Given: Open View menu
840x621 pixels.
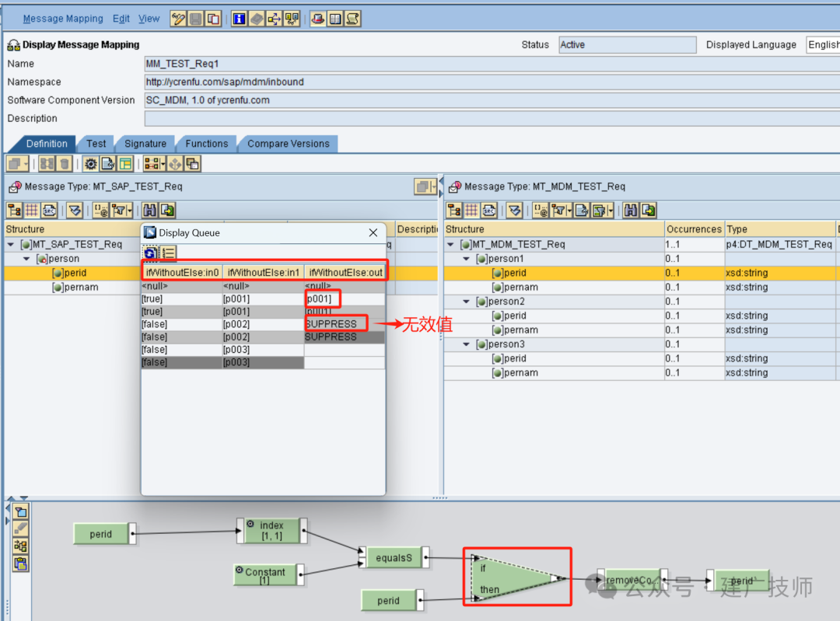Looking at the screenshot, I should [149, 19].
